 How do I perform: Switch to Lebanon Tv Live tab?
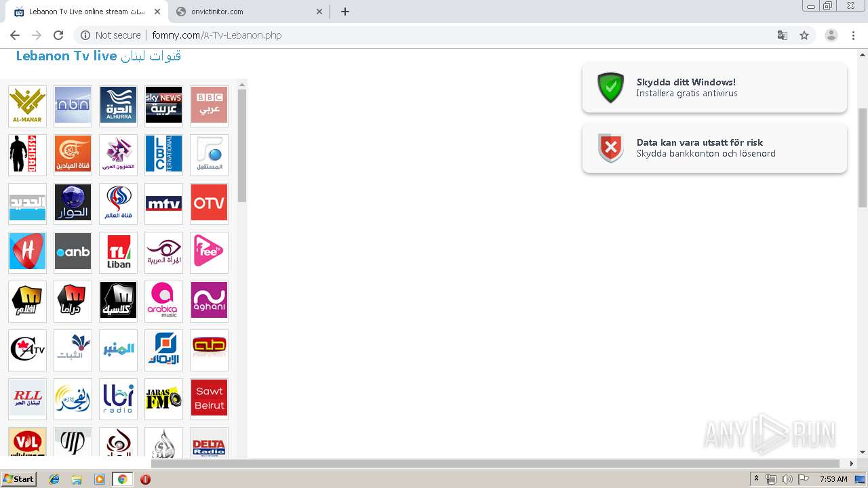point(87,12)
